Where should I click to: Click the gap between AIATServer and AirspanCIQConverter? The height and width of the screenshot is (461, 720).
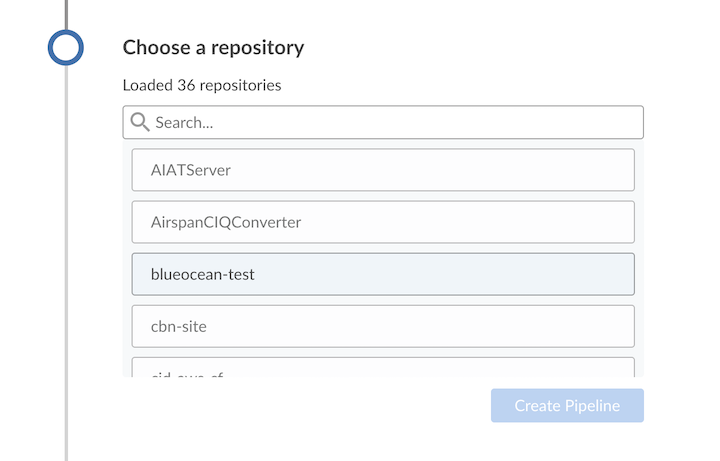[383, 196]
